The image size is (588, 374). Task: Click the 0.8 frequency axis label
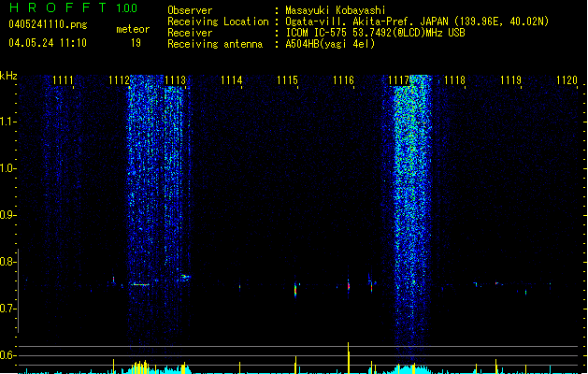click(x=7, y=262)
